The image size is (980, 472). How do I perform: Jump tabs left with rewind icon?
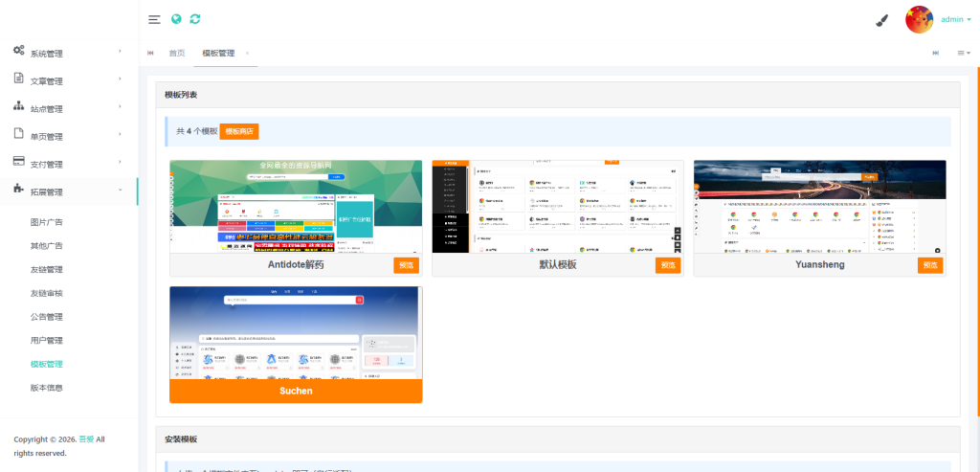tap(150, 54)
